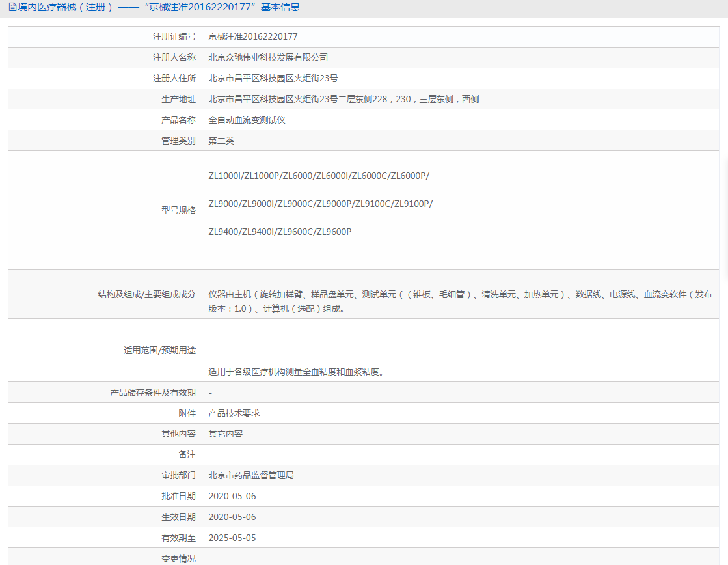Click the model line starting with ZL9000
Image resolution: width=728 pixels, height=565 pixels.
tap(320, 204)
